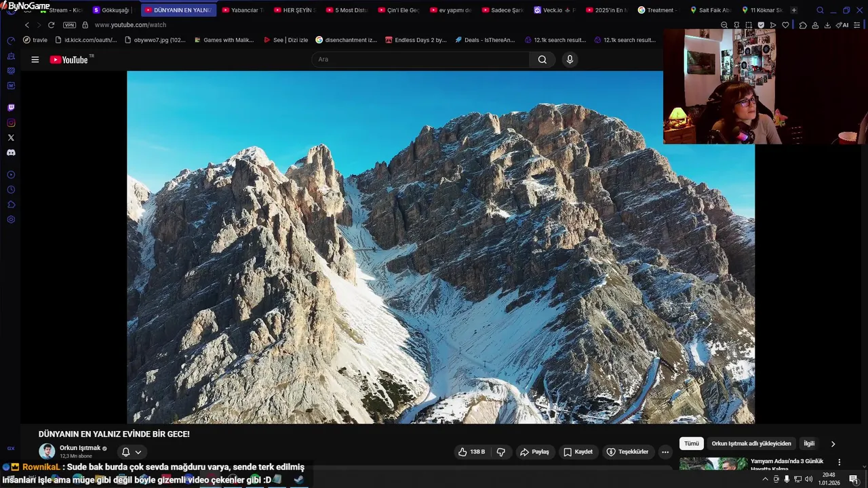Click the address bar URL youtube.com/watch

coord(130,25)
